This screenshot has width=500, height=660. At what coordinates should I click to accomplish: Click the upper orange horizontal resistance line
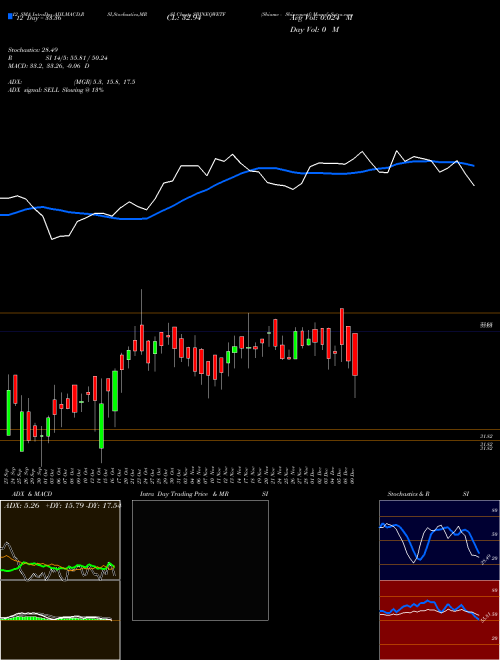(250, 313)
